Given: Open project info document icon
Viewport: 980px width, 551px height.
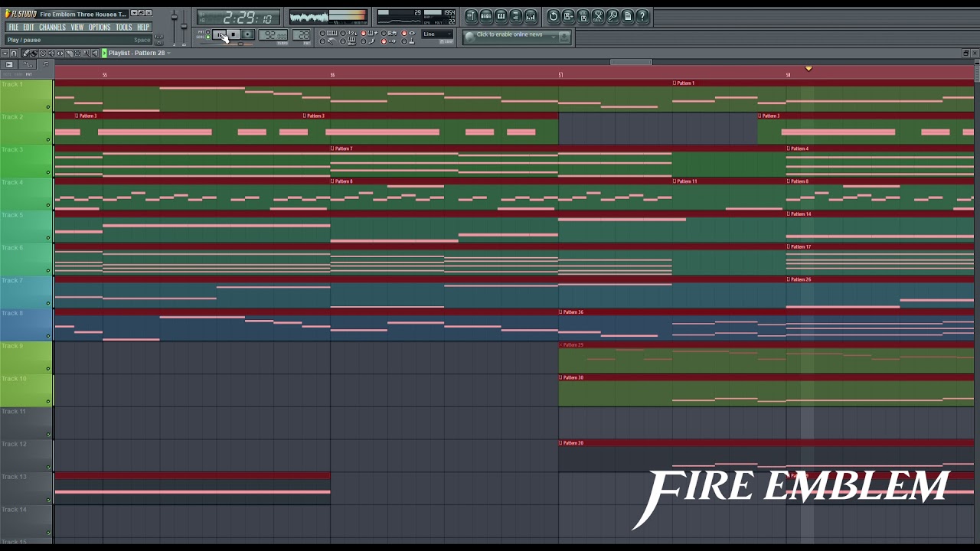Looking at the screenshot, I should pyautogui.click(x=628, y=17).
